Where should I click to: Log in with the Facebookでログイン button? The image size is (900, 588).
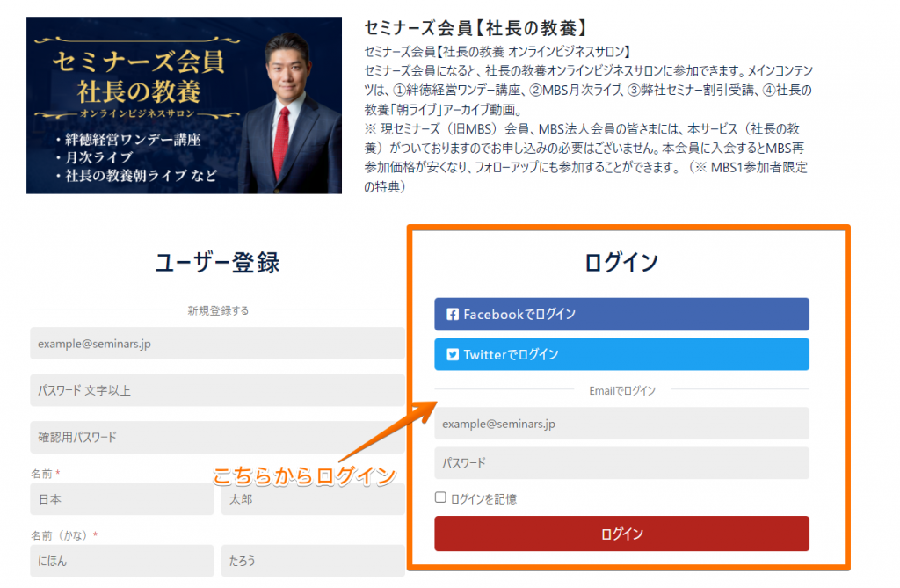(x=621, y=314)
